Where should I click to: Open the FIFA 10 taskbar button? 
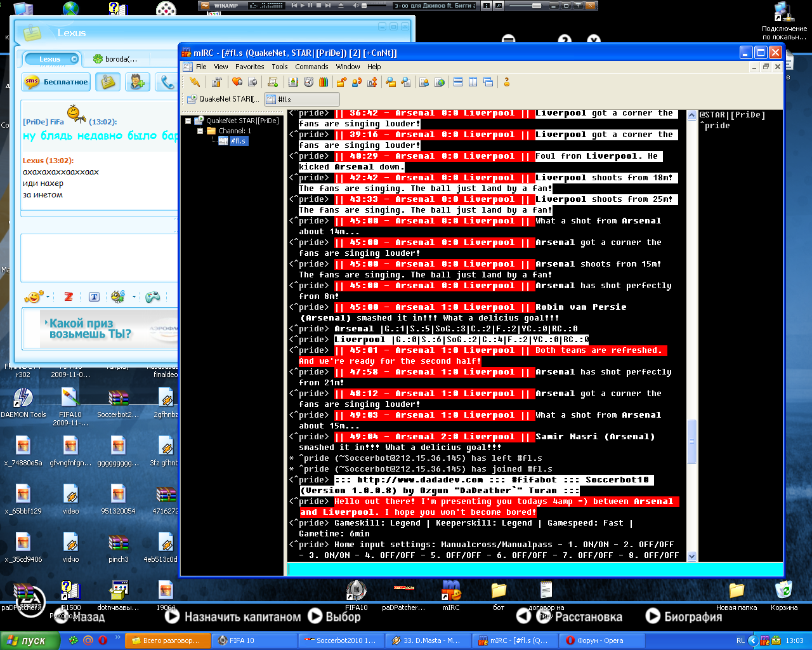tap(256, 640)
